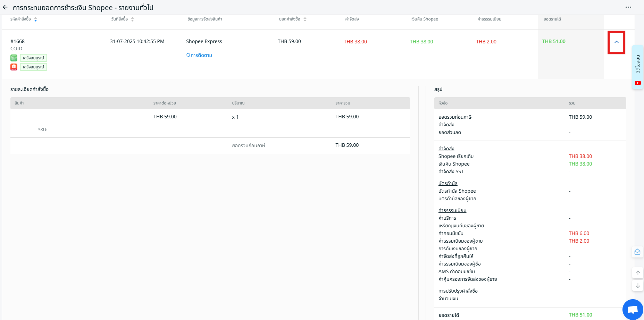This screenshot has width=644, height=320.
Task: Click the back arrow in the header
Action: point(5,7)
